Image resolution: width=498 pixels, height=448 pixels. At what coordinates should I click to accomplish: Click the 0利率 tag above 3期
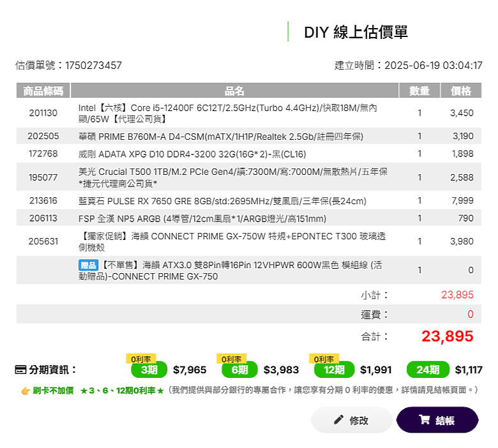click(x=140, y=359)
